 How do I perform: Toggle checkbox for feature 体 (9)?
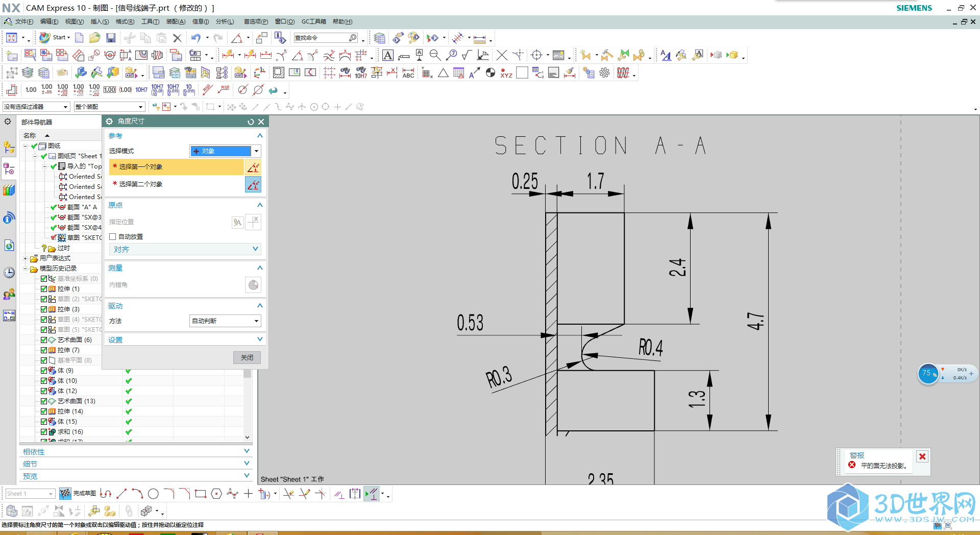[44, 371]
